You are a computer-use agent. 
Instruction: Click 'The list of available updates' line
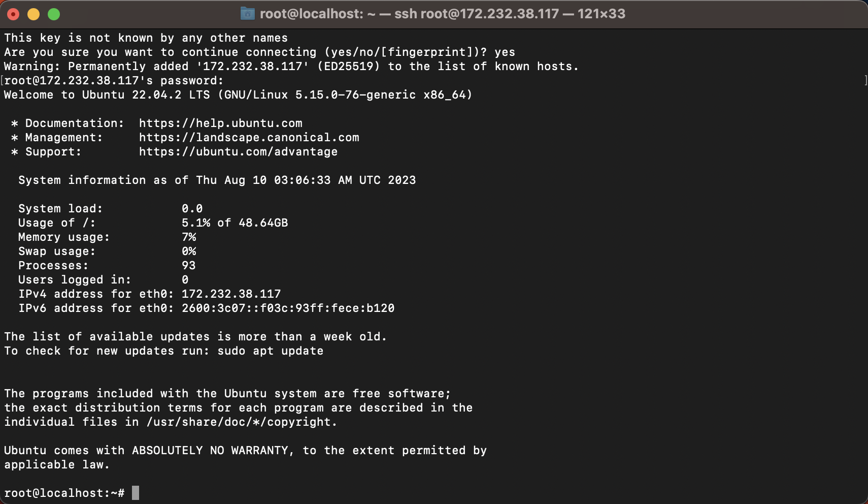click(x=195, y=337)
